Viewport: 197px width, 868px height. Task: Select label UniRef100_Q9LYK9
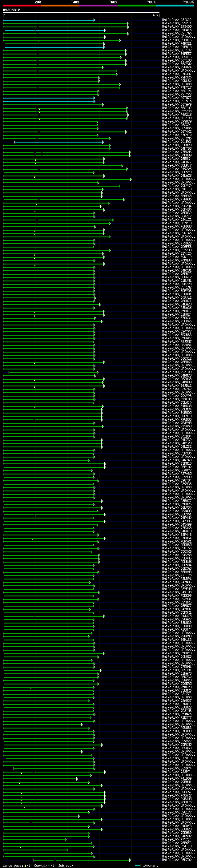pyautogui.click(x=177, y=186)
